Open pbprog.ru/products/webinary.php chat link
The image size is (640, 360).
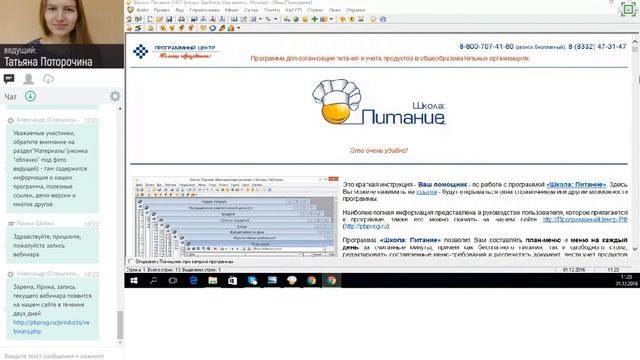[51, 327]
